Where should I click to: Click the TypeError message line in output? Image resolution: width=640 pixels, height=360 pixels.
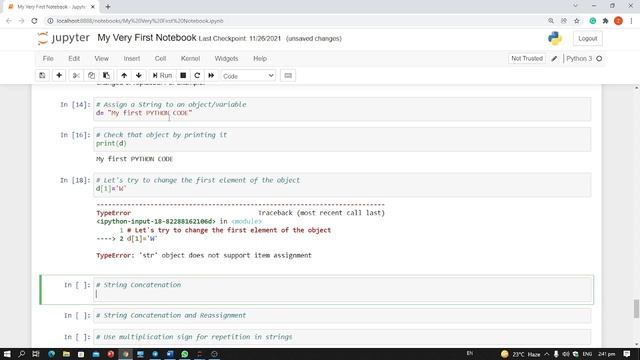pyautogui.click(x=204, y=256)
